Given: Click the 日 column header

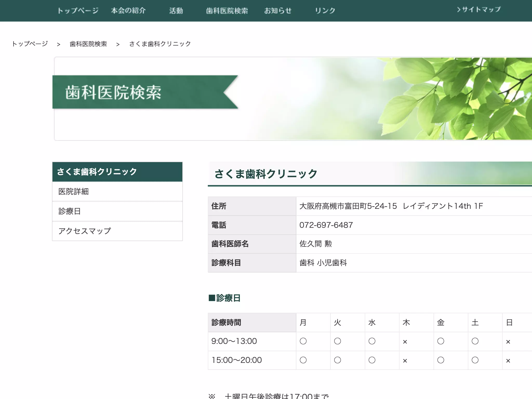Looking at the screenshot, I should coord(517,322).
